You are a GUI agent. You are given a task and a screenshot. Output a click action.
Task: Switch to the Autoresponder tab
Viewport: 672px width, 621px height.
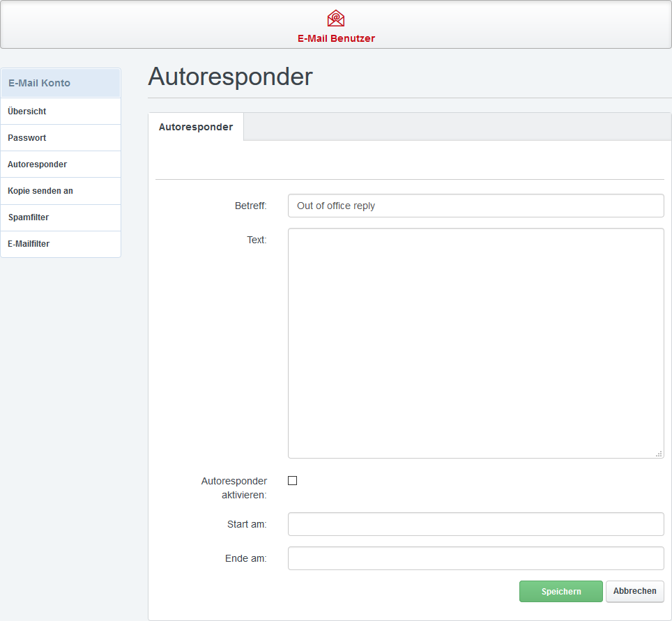click(x=196, y=127)
